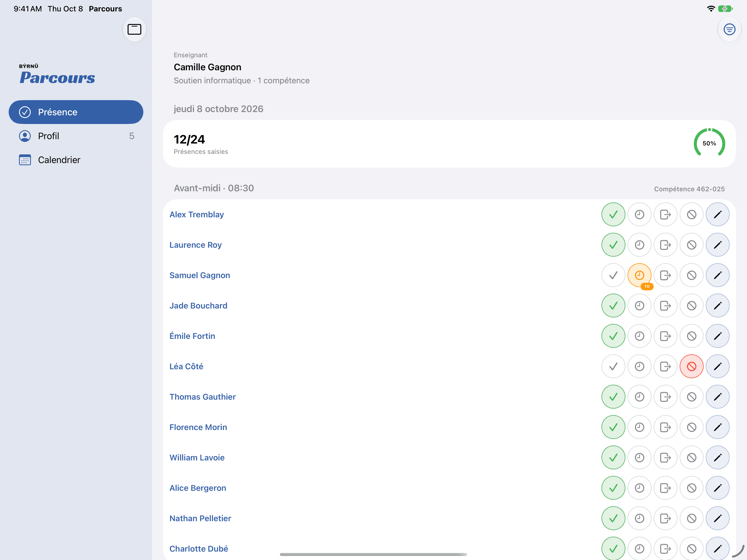Screen dimensions: 747x560
Task: Mark Alex Tremblay as left early
Action: (x=665, y=214)
